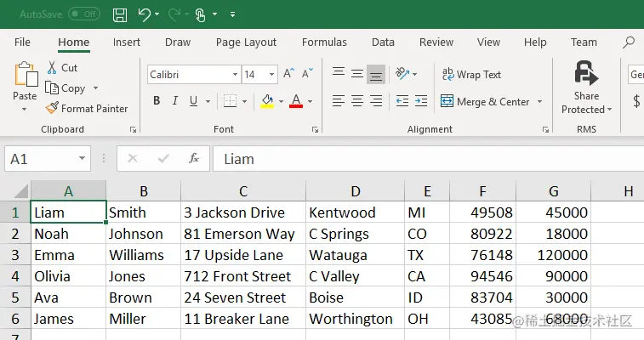Viewport: 644px width, 340px height.
Task: Apply font color with the red A icon
Action: click(296, 101)
